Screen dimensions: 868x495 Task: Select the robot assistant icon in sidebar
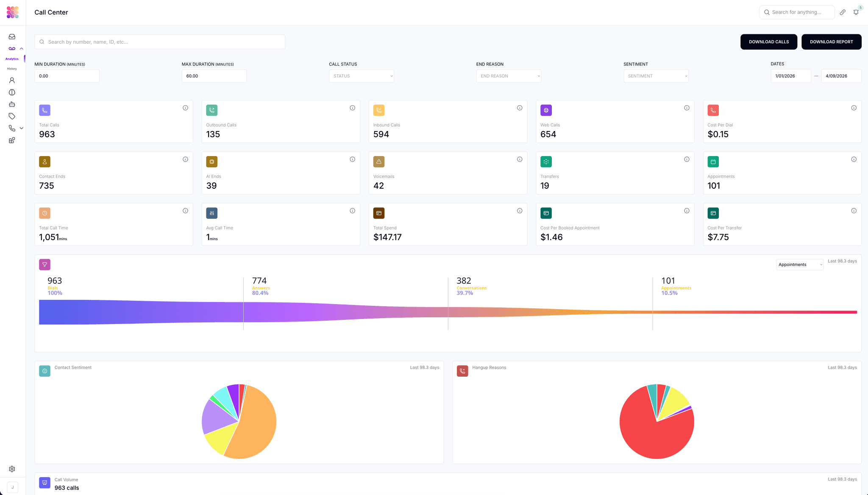12,104
